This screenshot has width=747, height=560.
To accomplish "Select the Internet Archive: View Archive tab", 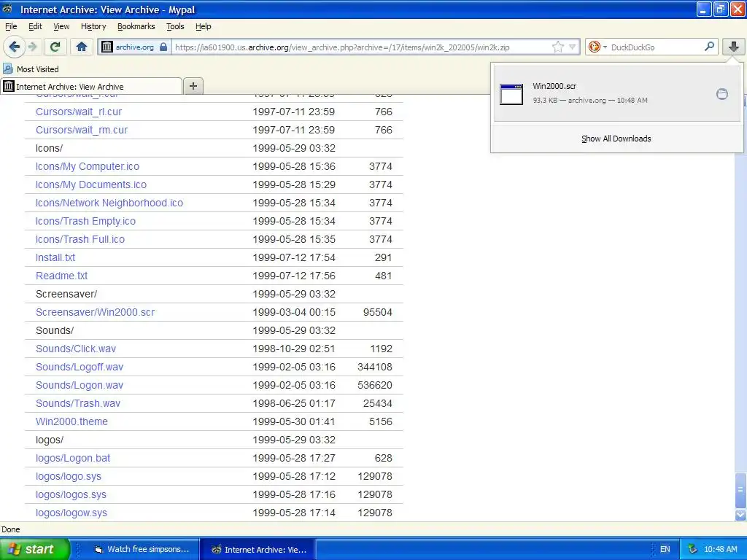I will tap(91, 86).
